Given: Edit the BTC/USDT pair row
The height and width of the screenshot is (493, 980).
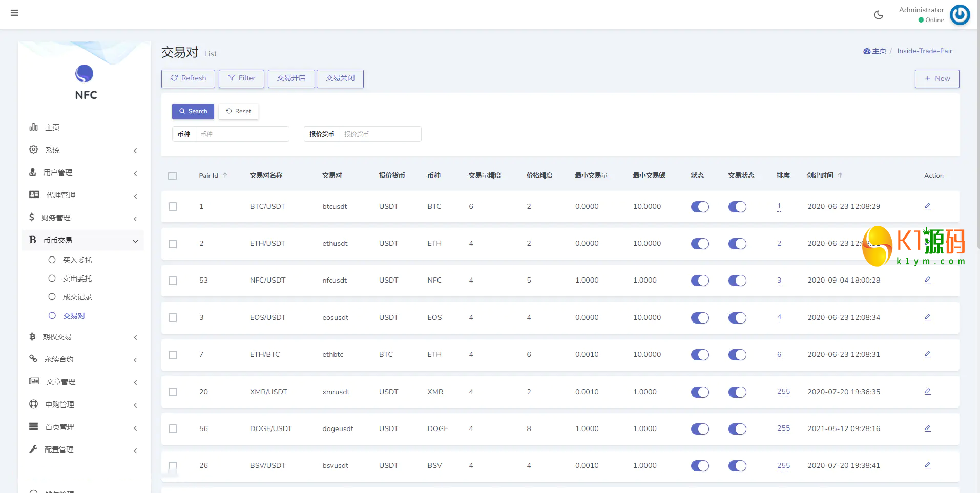Looking at the screenshot, I should [928, 206].
